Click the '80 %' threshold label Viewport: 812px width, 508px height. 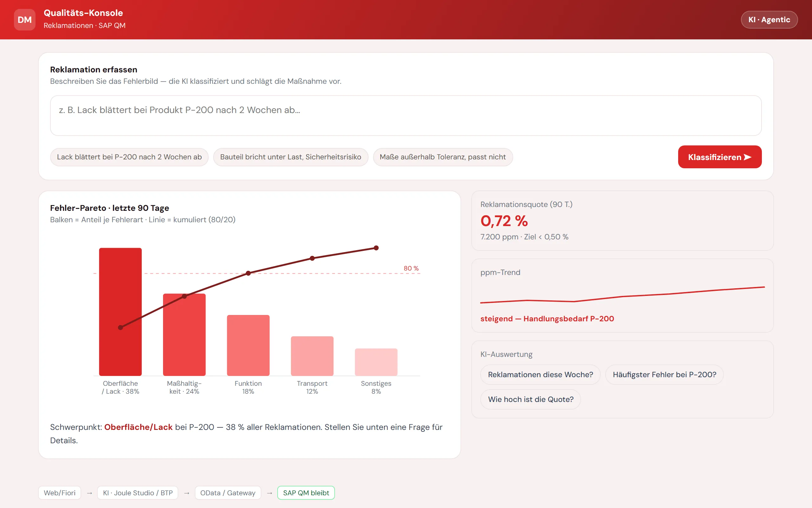[411, 268]
